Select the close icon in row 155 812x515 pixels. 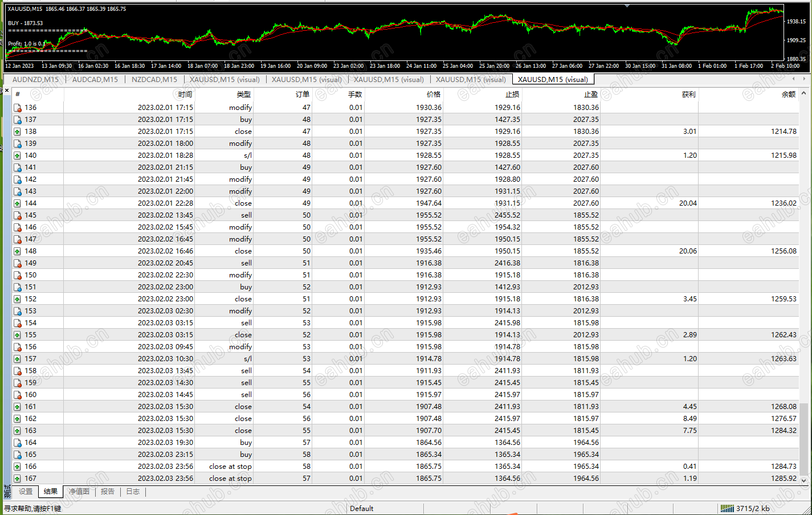[17, 335]
